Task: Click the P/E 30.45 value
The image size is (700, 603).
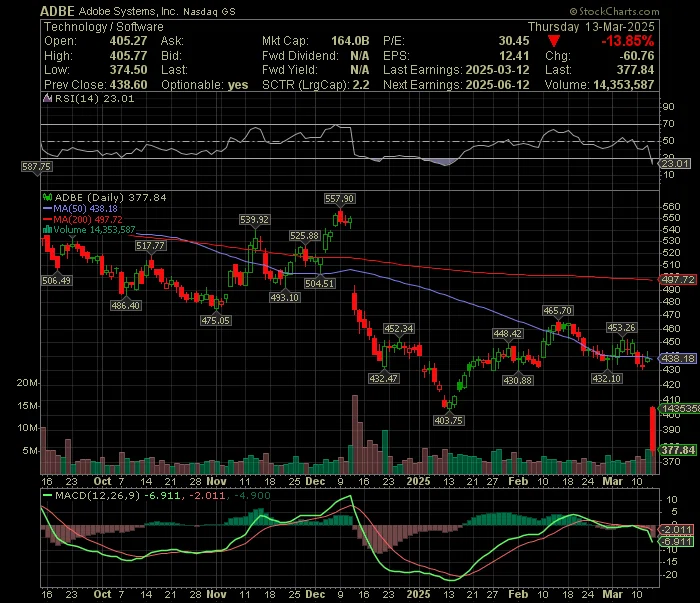Action: click(514, 41)
